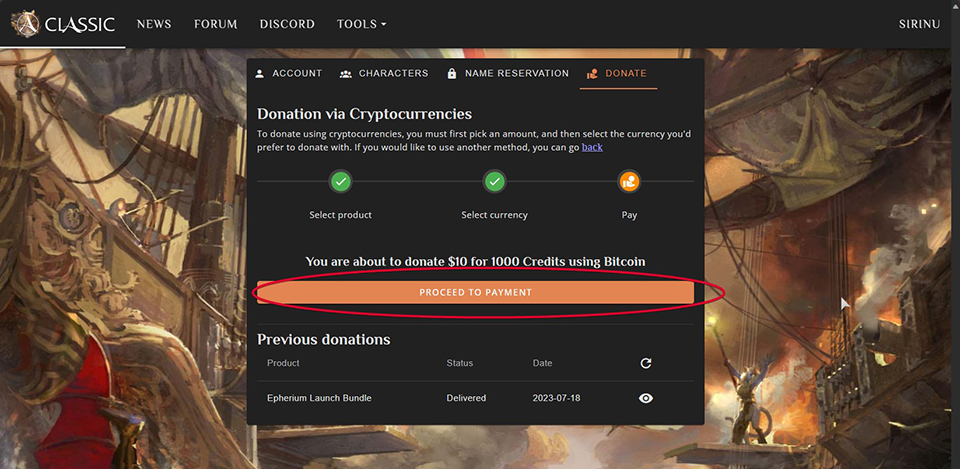Expand the Tools dropdown menu
Screen dimensions: 960x469
click(x=361, y=24)
